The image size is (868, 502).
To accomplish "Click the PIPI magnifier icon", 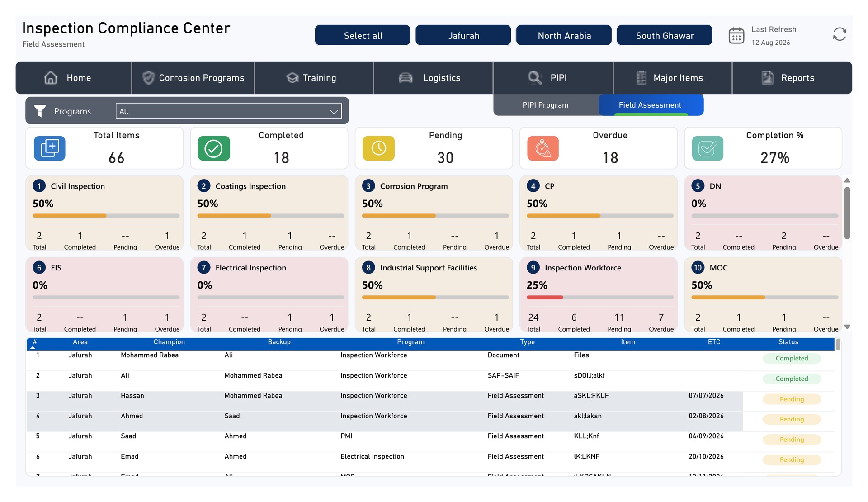I will [535, 78].
